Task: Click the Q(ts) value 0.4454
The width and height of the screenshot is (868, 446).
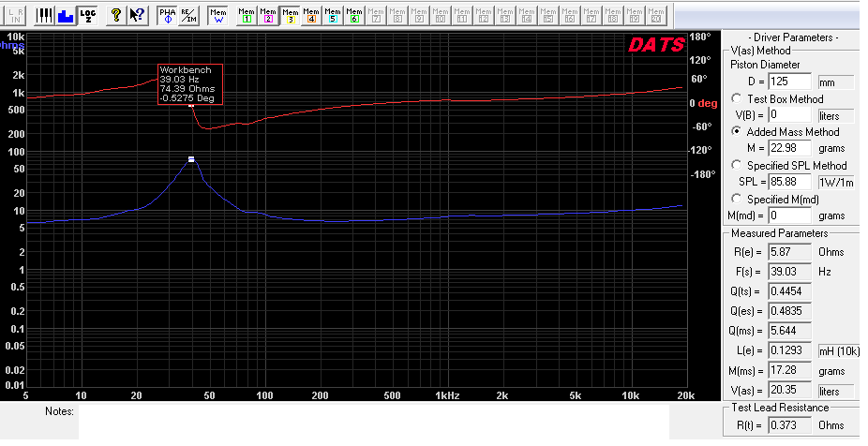Action: 790,291
